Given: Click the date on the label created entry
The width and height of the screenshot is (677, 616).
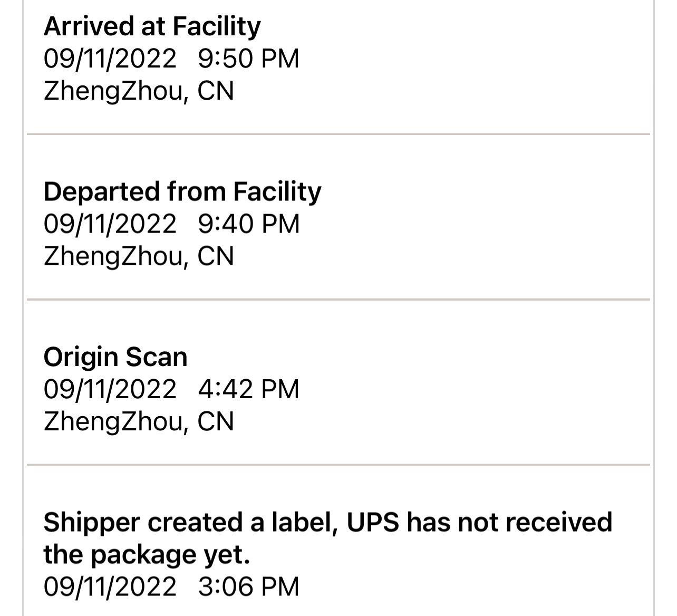Looking at the screenshot, I should pyautogui.click(x=110, y=586).
